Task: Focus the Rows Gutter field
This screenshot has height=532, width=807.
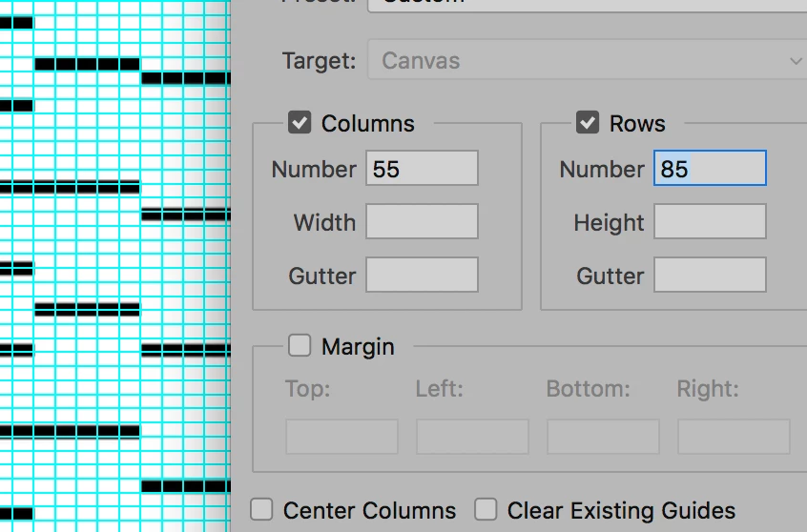Action: click(710, 276)
